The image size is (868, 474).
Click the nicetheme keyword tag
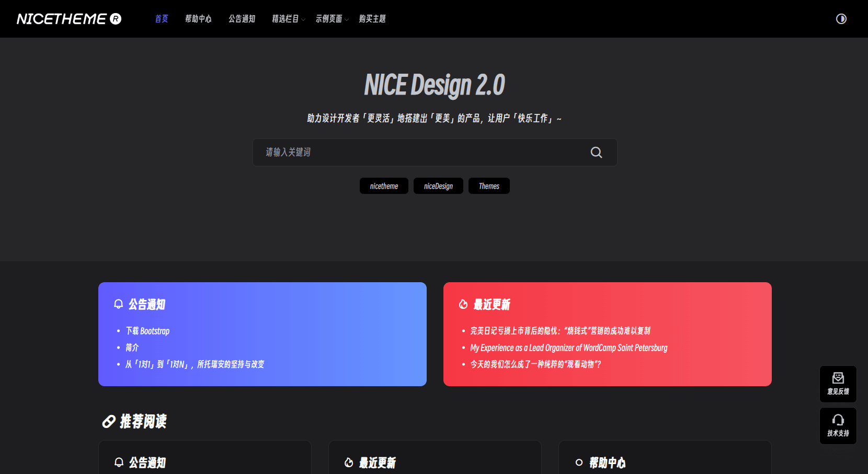(384, 186)
